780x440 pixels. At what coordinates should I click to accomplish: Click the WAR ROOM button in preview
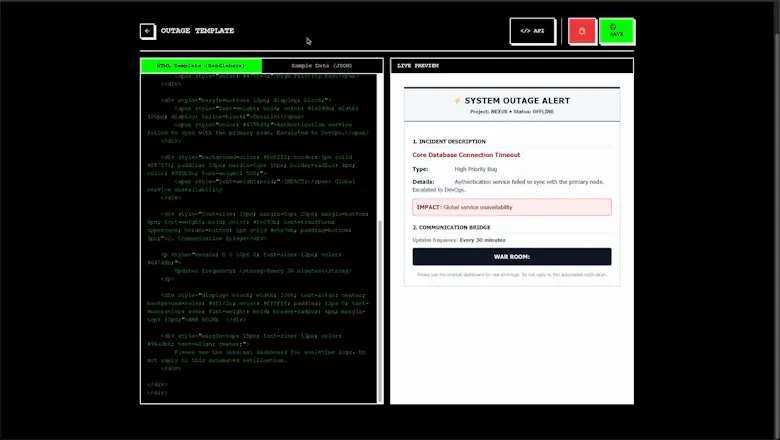pos(511,257)
